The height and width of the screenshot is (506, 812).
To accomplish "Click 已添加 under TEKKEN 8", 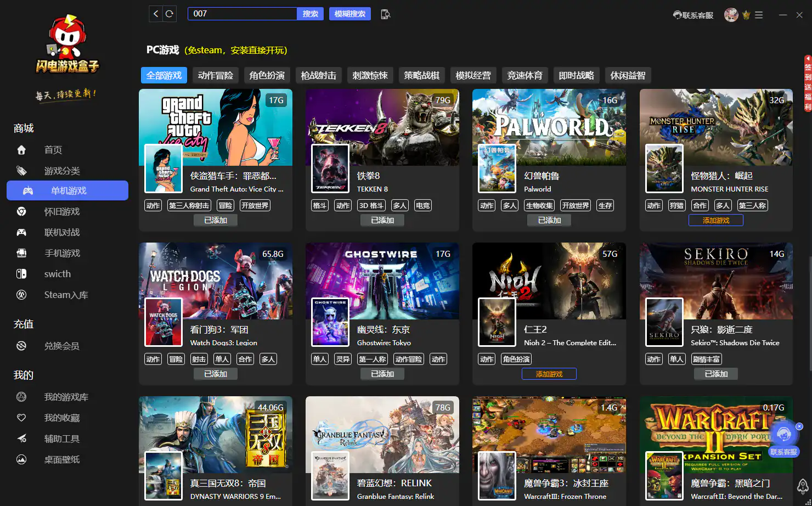I will [382, 220].
